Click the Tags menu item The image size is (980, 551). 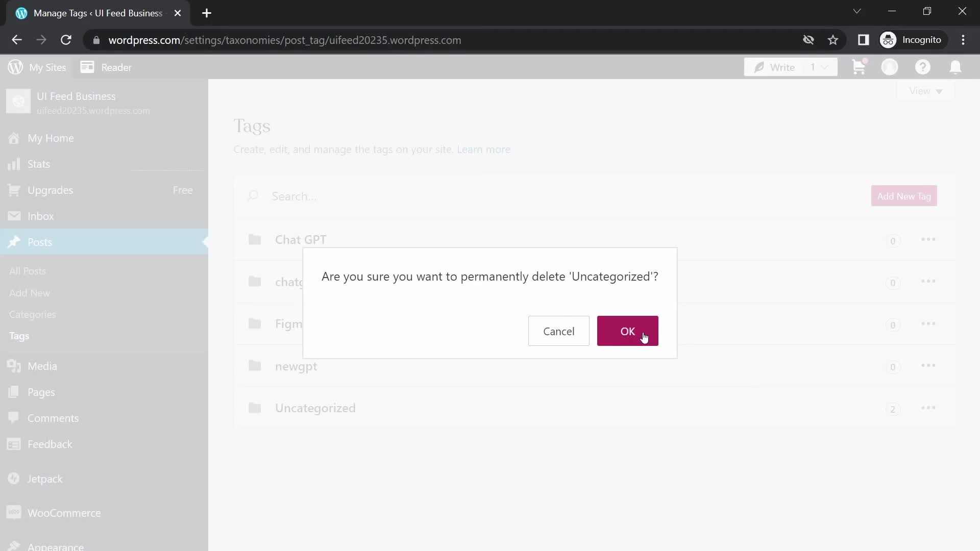[x=19, y=335]
